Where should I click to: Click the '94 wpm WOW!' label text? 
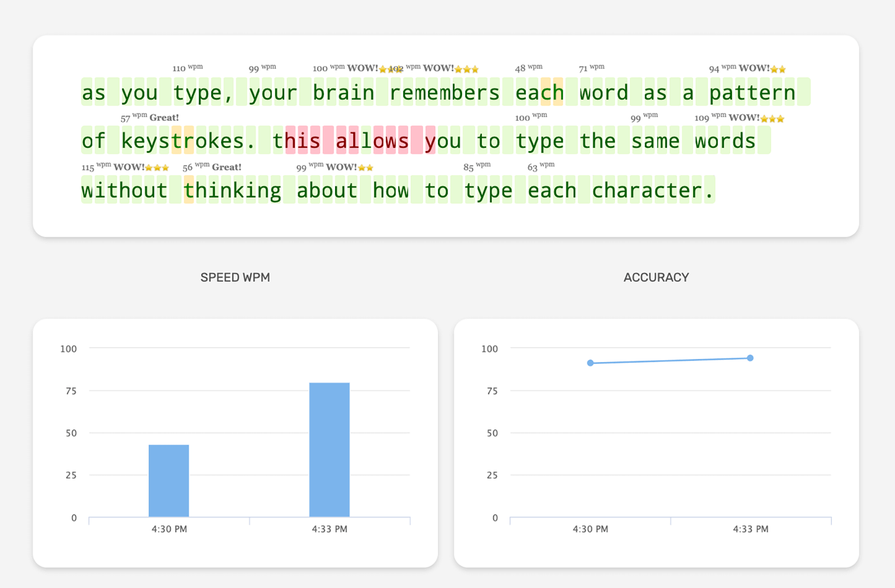pyautogui.click(x=739, y=68)
